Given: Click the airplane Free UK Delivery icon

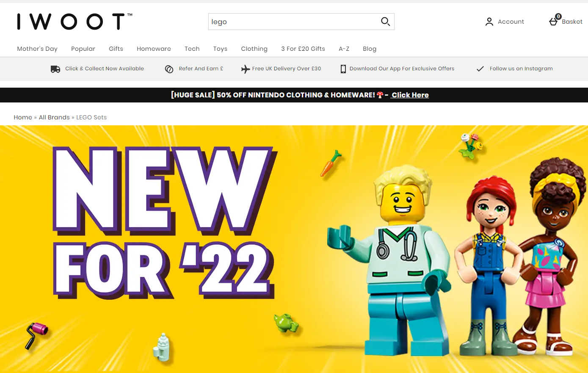Looking at the screenshot, I should click(x=246, y=69).
